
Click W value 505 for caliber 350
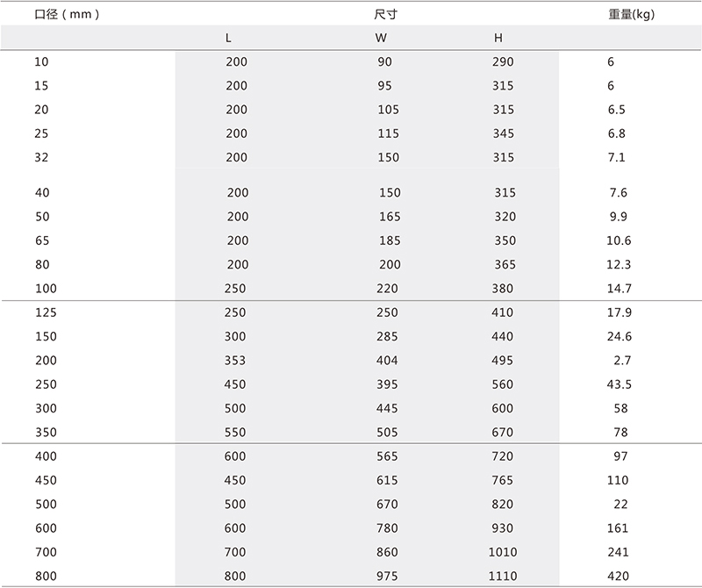(x=387, y=433)
